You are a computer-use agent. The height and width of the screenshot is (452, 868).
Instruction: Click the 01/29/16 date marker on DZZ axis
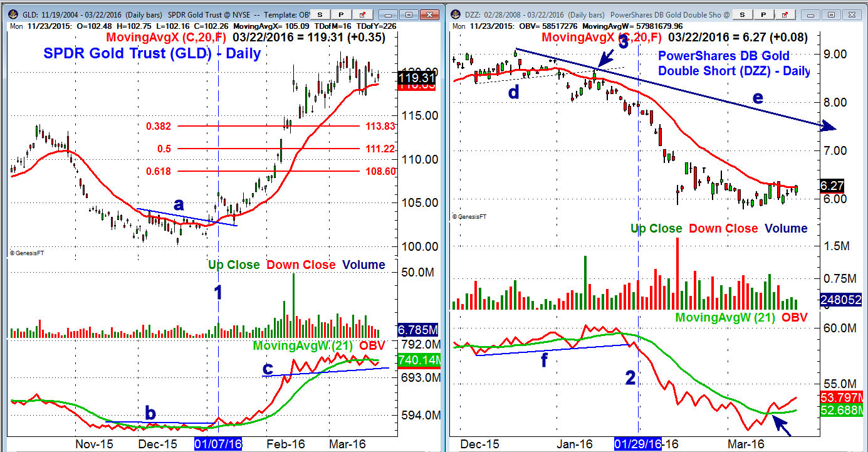point(637,444)
